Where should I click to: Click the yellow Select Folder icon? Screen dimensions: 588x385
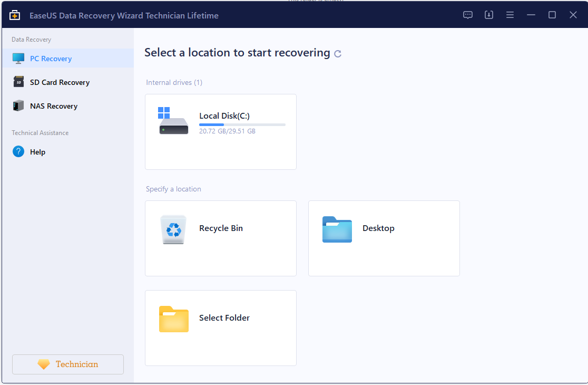[174, 319]
